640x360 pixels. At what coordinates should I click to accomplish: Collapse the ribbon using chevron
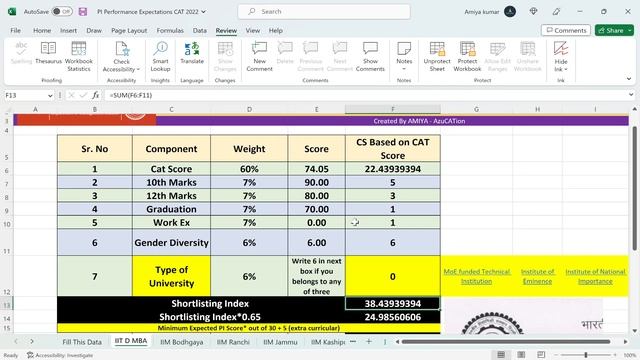[x=629, y=79]
